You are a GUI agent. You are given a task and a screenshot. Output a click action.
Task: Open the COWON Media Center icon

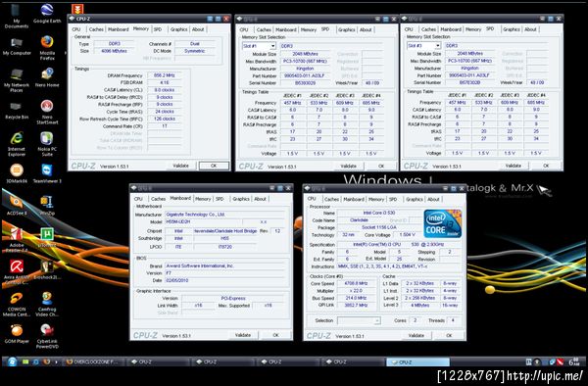coord(17,305)
